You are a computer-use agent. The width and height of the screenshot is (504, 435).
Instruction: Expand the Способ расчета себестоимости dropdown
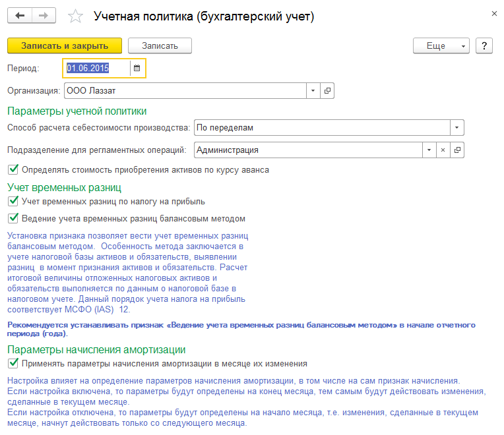click(x=457, y=128)
